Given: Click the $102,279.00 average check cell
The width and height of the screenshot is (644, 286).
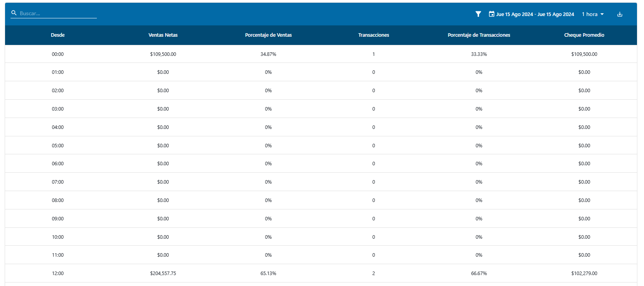Looking at the screenshot, I should (x=584, y=273).
